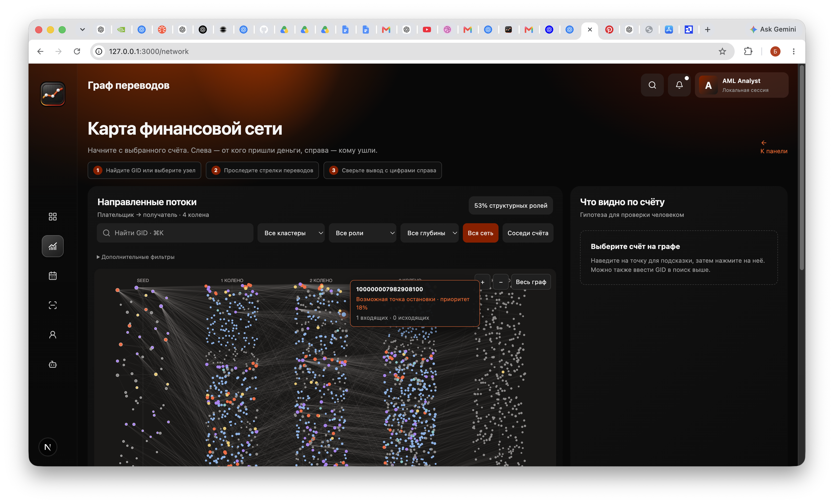Open Chrome three-dot menu
Image resolution: width=834 pixels, height=504 pixels.
pyautogui.click(x=793, y=51)
